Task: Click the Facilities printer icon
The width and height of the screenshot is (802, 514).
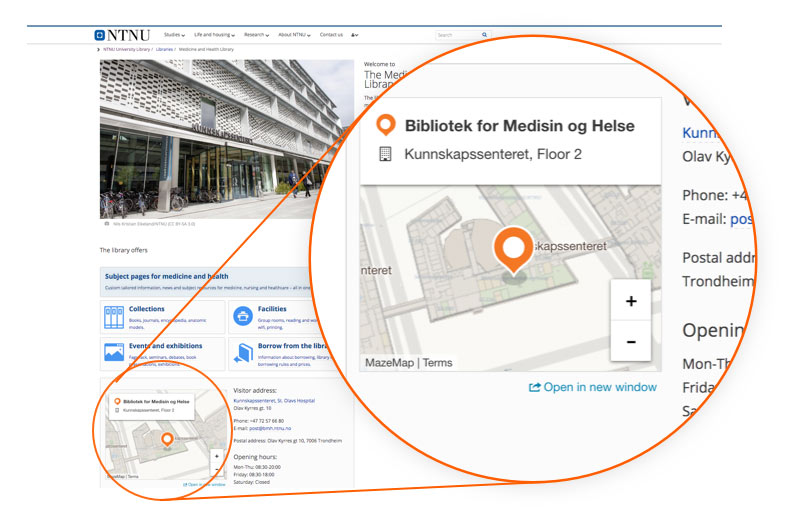Action: (243, 317)
